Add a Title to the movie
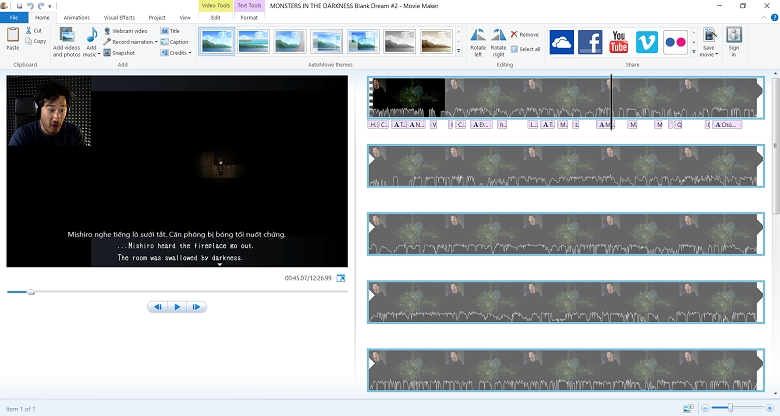 [x=170, y=31]
